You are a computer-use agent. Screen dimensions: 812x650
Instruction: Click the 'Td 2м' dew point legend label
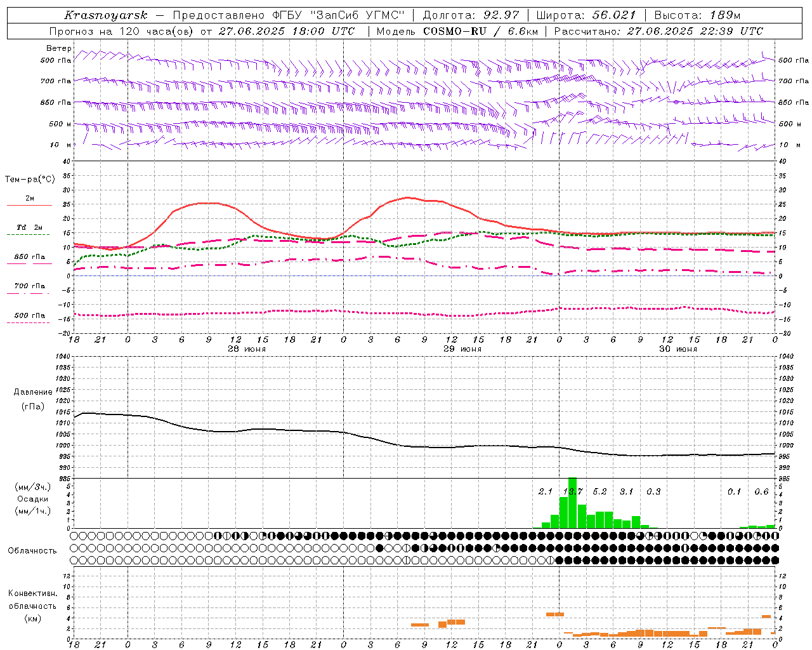[x=29, y=227]
